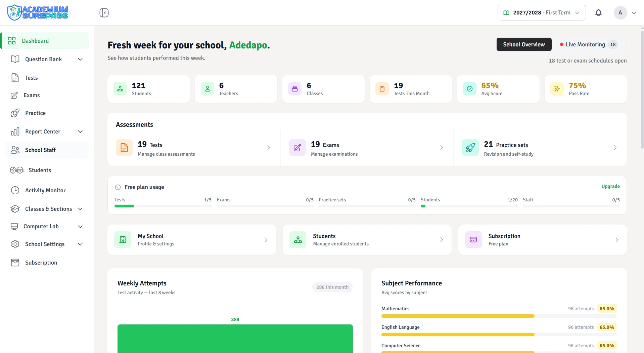The image size is (644, 353).
Task: Click the Subscription card icon in sidebar
Action: click(x=15, y=263)
